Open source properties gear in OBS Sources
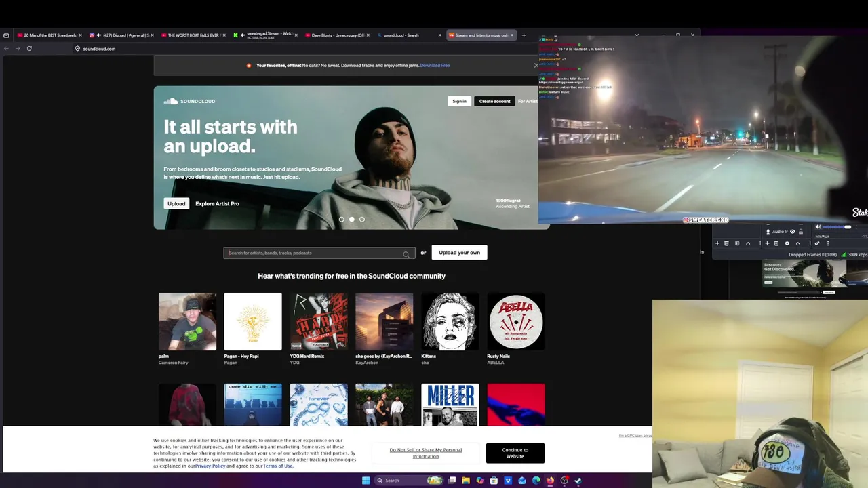Screen dimensions: 868x488 (787, 243)
